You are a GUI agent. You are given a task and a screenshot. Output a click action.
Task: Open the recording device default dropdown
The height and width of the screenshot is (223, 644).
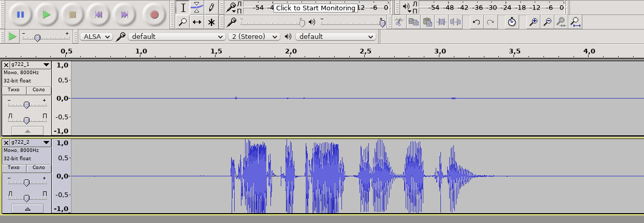[177, 37]
